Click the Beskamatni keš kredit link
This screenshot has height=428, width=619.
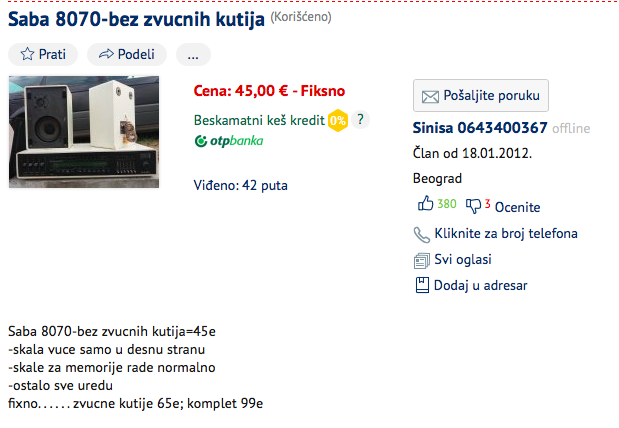[259, 120]
